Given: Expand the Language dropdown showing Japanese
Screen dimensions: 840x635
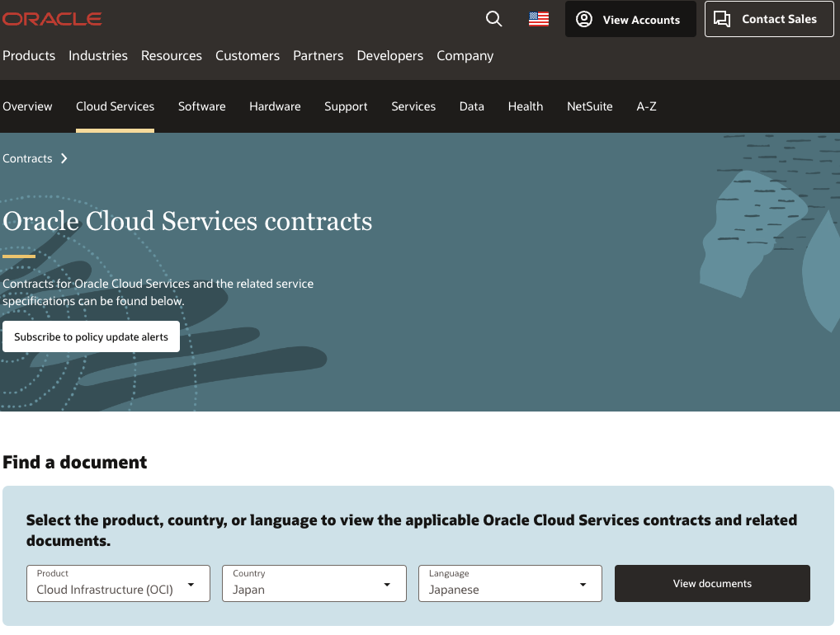Looking at the screenshot, I should tap(510, 584).
